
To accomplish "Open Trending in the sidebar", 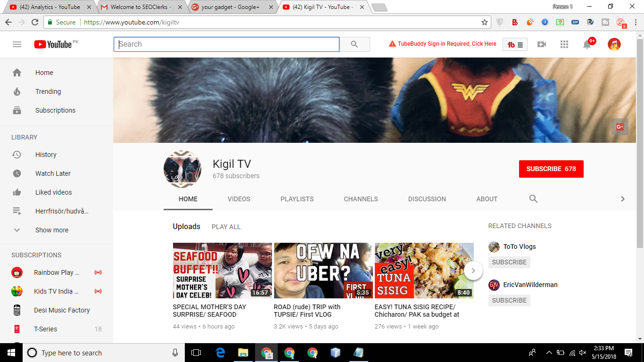I will [48, 91].
